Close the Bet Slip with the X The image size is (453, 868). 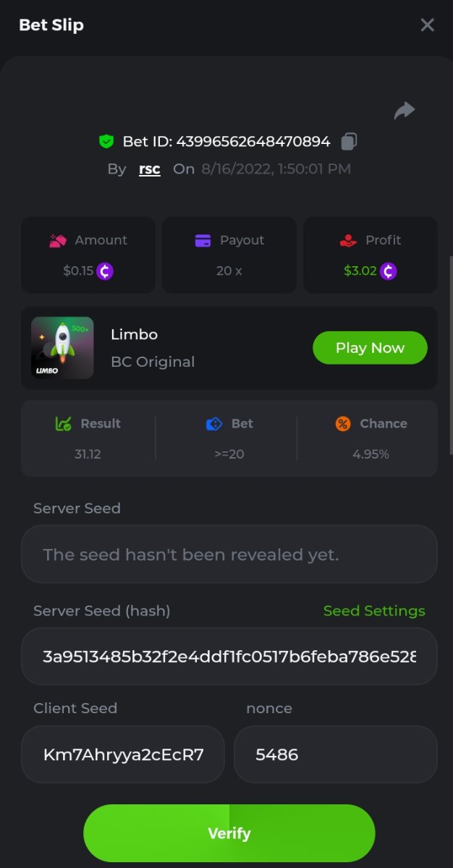click(427, 25)
